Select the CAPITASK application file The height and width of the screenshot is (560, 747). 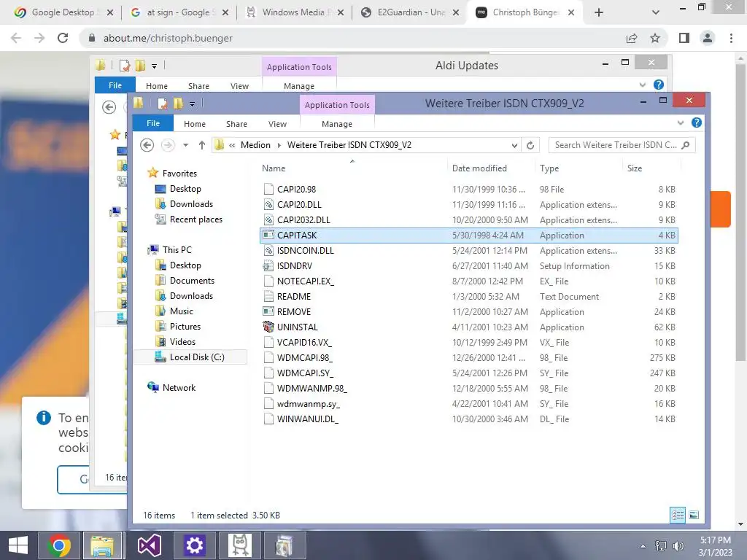[x=469, y=236]
